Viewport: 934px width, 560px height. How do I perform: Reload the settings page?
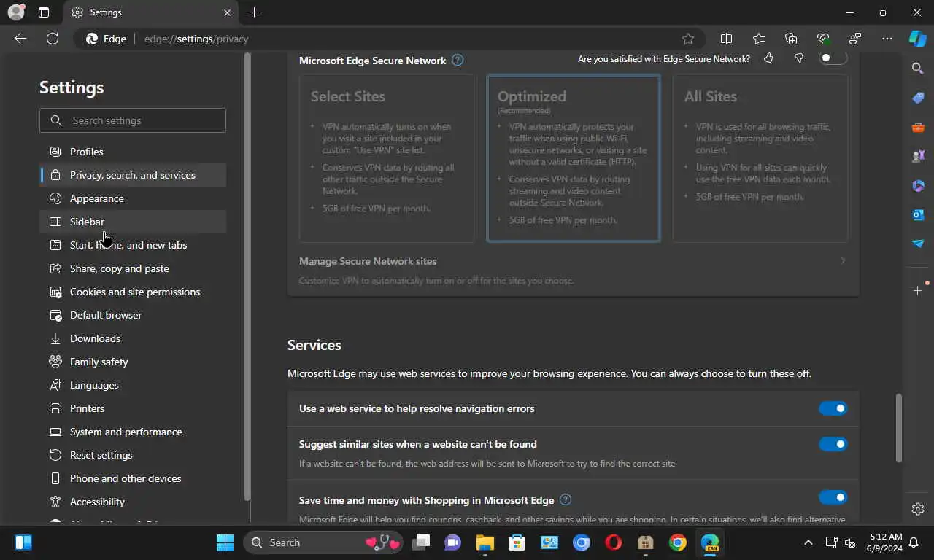coord(53,39)
